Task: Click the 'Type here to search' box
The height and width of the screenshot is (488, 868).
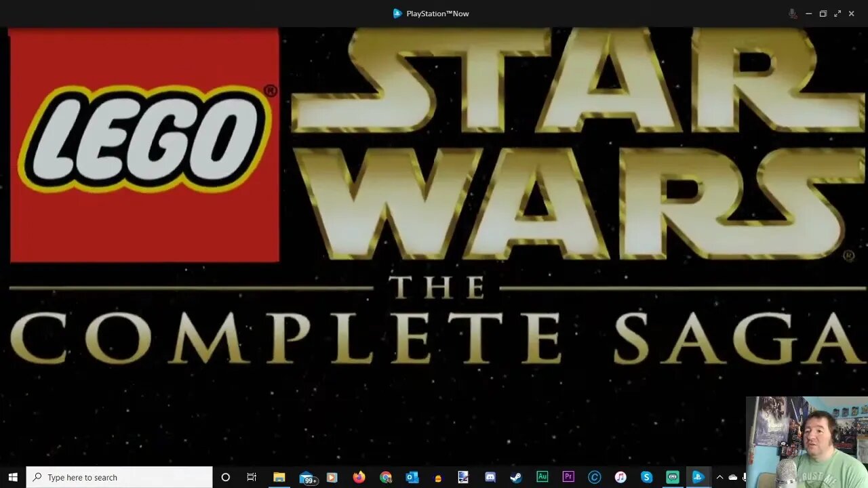Action: tap(119, 477)
